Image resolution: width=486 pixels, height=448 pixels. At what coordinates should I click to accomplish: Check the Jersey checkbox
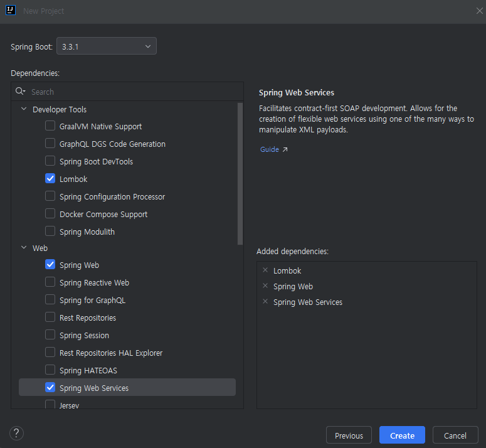(x=50, y=404)
